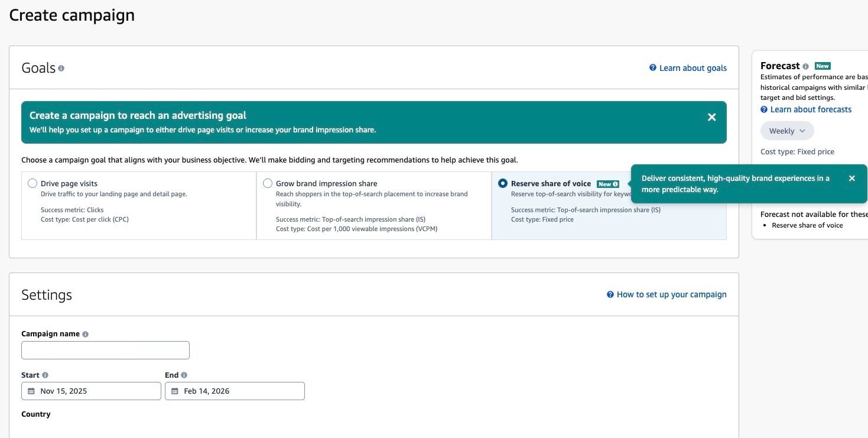Click the info icon beside End label
Screen dimensions: 868x438
click(184, 375)
